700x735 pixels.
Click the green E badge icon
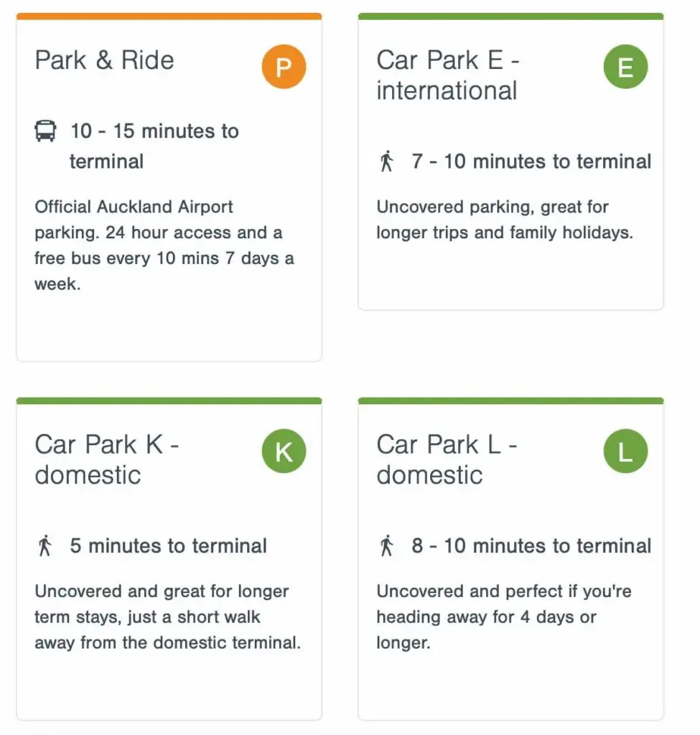(x=625, y=67)
